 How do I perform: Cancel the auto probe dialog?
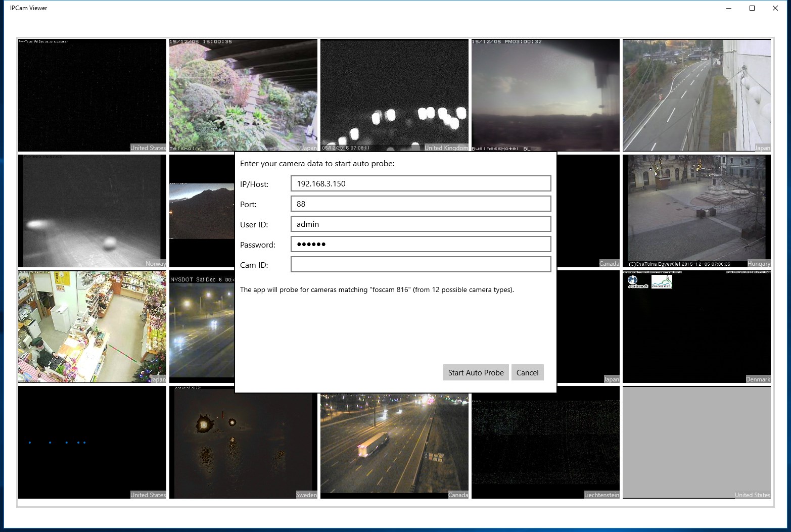(x=528, y=372)
